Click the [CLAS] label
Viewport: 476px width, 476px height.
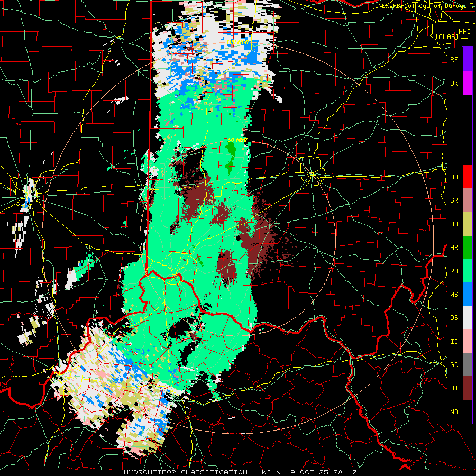(447, 36)
